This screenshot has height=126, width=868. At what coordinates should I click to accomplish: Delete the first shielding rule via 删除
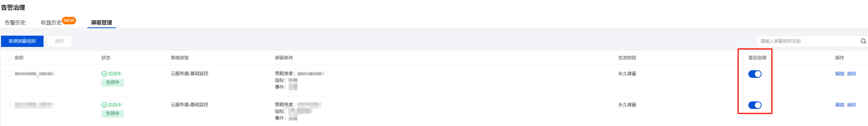[851, 74]
